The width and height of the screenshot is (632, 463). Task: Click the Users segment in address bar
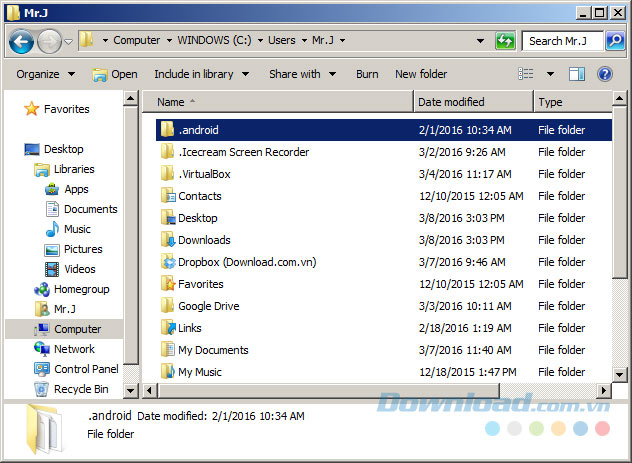tap(281, 41)
